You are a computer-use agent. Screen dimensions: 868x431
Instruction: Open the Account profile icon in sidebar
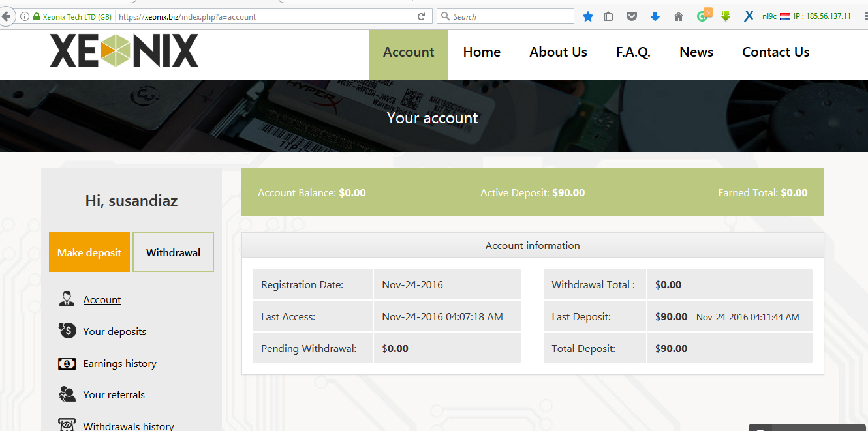click(x=67, y=299)
